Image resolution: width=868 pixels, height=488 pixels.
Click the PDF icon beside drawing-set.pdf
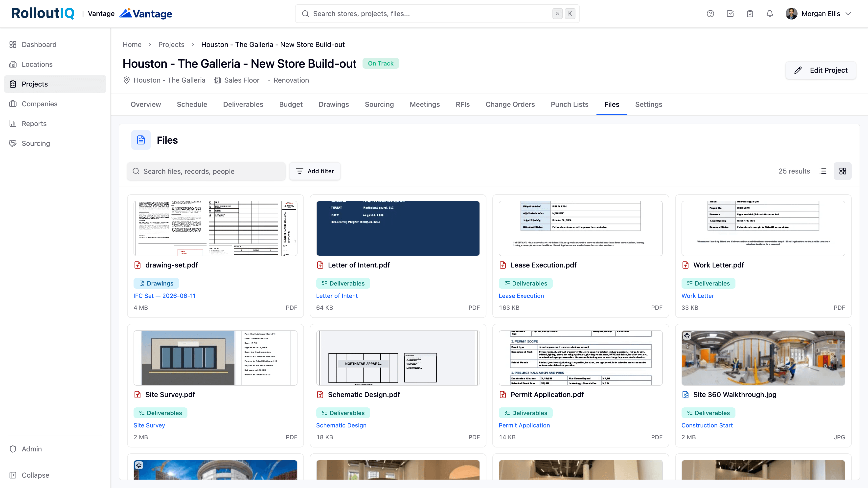tap(137, 265)
